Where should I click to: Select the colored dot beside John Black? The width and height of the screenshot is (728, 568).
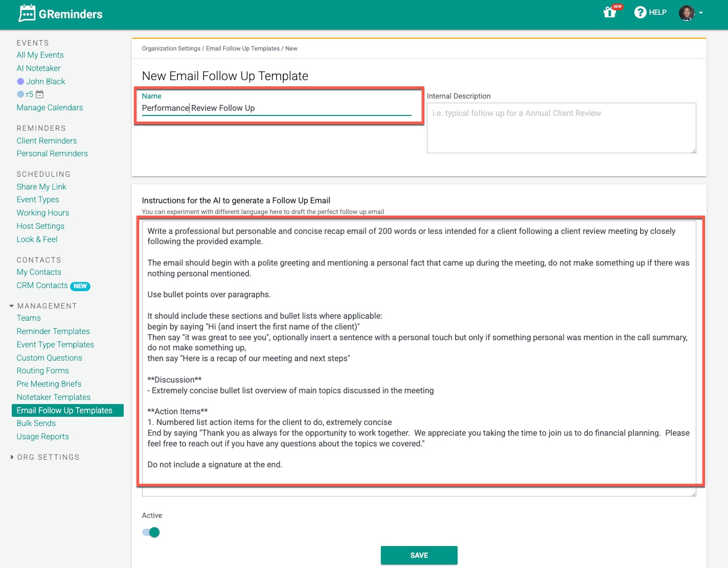tap(20, 81)
